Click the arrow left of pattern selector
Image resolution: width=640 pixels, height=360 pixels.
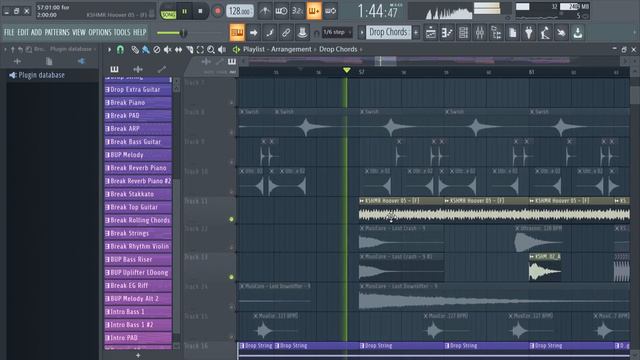pos(361,32)
